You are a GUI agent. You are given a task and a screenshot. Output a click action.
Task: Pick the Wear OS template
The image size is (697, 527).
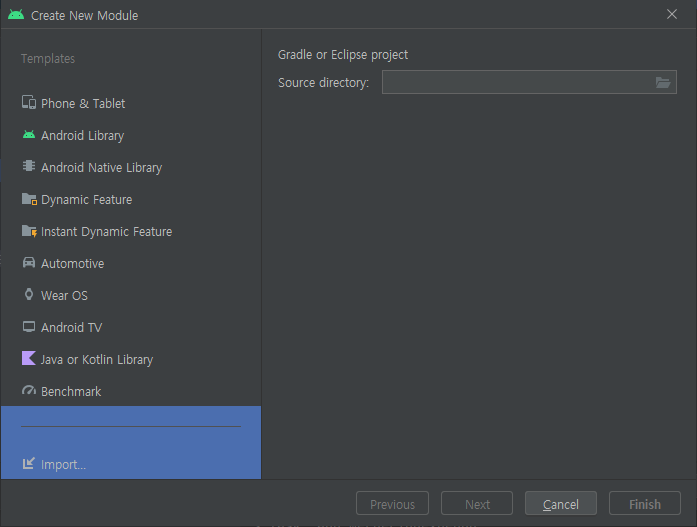131,295
